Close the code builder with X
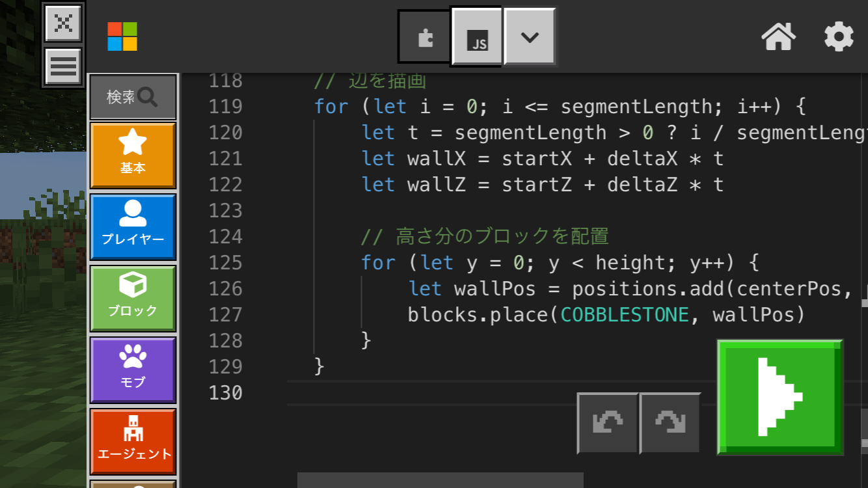Screen dimensions: 868x488 click(x=63, y=23)
